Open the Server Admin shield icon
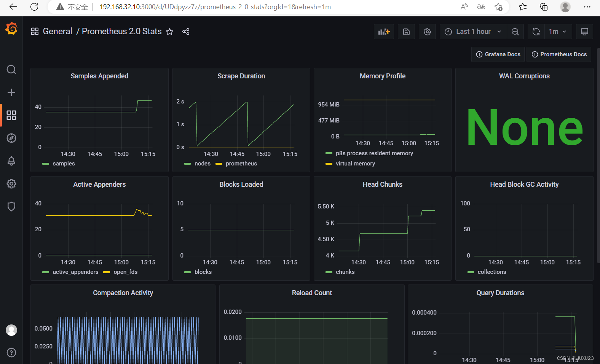This screenshot has height=364, width=600. pos(11,207)
